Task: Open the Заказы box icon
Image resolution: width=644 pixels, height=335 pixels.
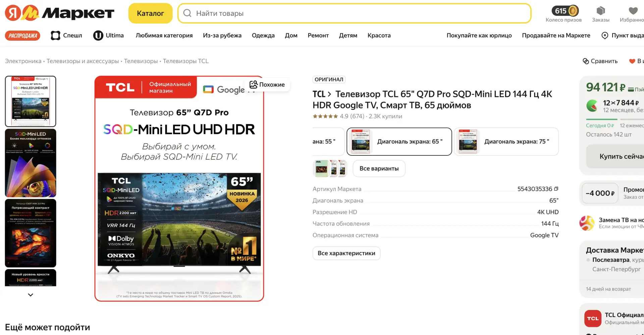Action: pos(600,11)
